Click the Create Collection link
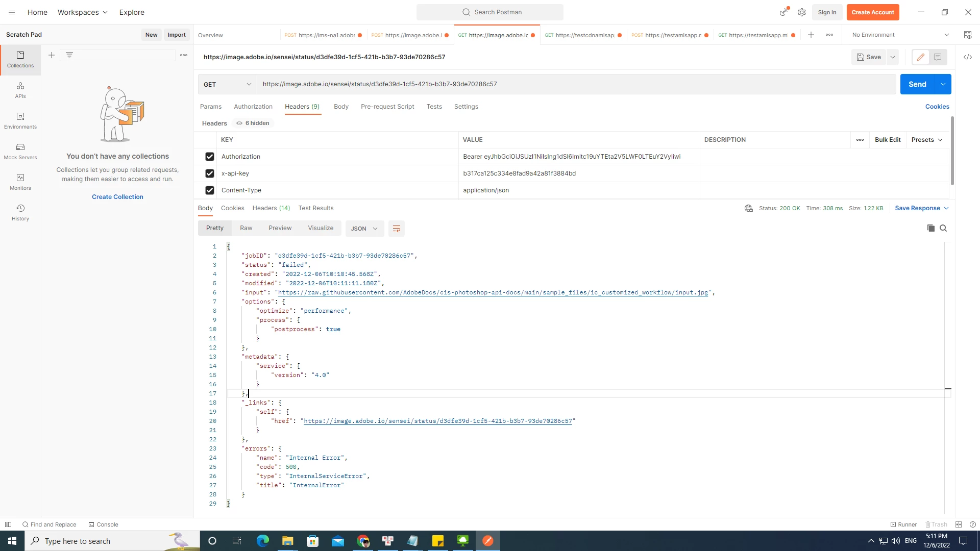The height and width of the screenshot is (551, 980). [117, 197]
